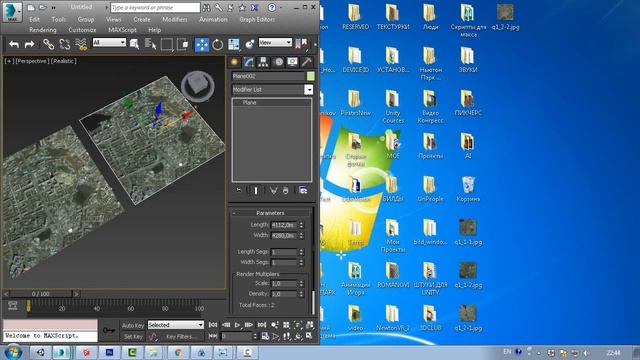Click the Length Segs spinner arrows
This screenshot has width=640, height=360.
click(301, 252)
